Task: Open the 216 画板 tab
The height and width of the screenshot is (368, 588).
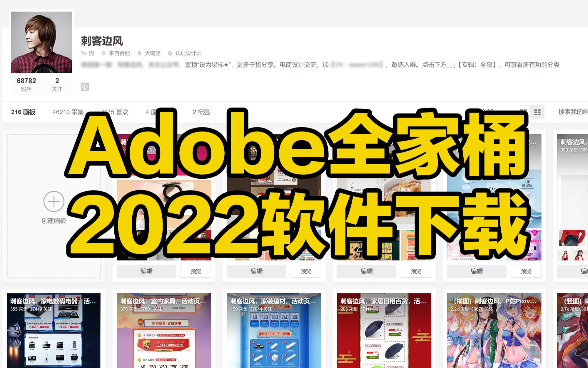Action: coord(23,112)
